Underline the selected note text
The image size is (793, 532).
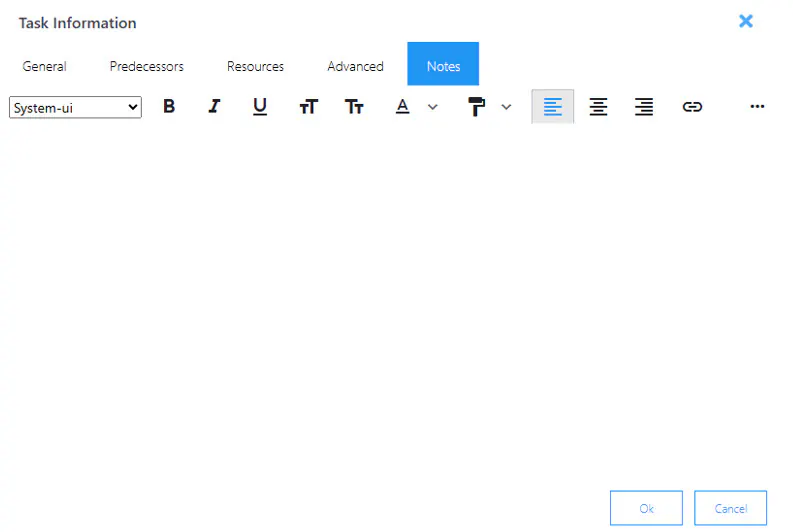[260, 107]
